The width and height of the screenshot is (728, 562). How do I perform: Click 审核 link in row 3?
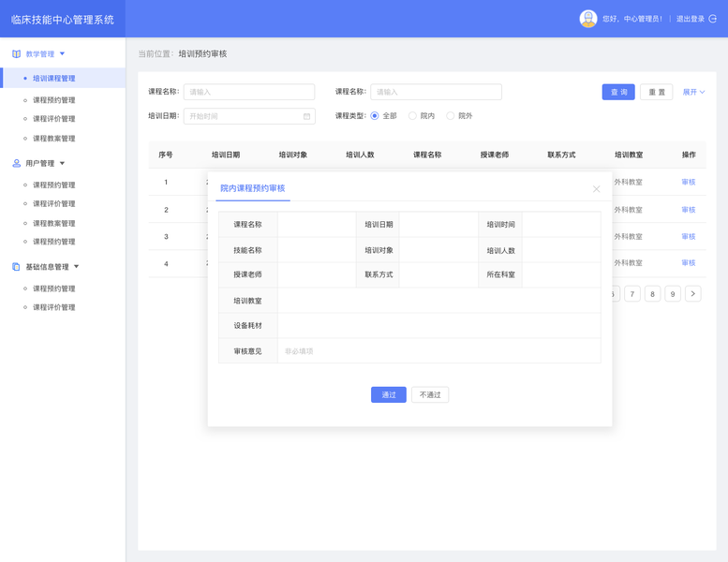tap(689, 237)
